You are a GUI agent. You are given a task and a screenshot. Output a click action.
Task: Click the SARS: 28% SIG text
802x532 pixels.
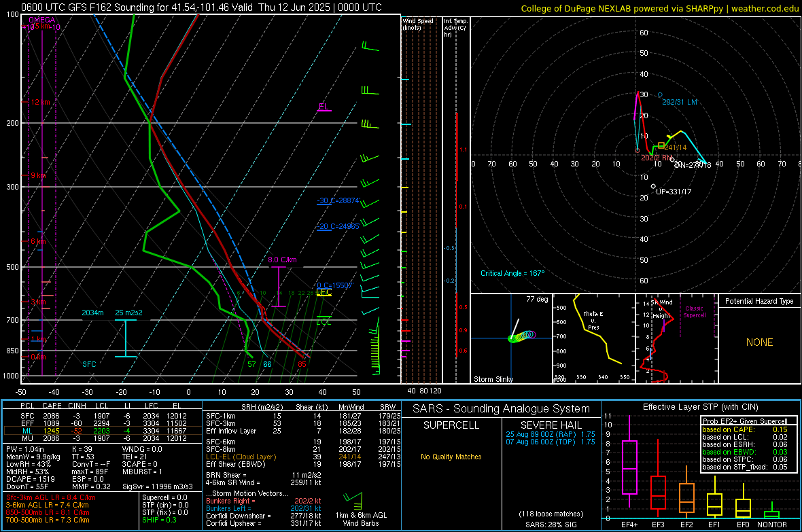pos(551,525)
